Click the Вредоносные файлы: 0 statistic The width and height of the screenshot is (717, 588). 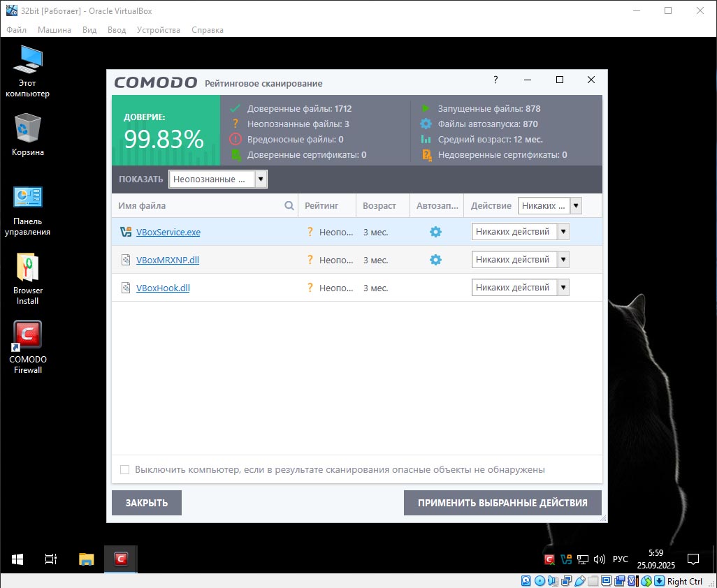[x=296, y=140]
